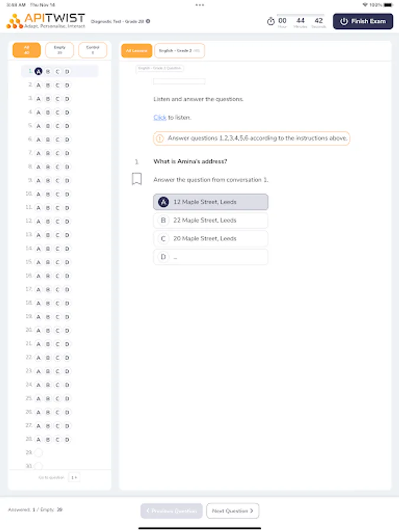This screenshot has width=399, height=532.
Task: Select the English - Grade 2 tab
Action: (179, 50)
